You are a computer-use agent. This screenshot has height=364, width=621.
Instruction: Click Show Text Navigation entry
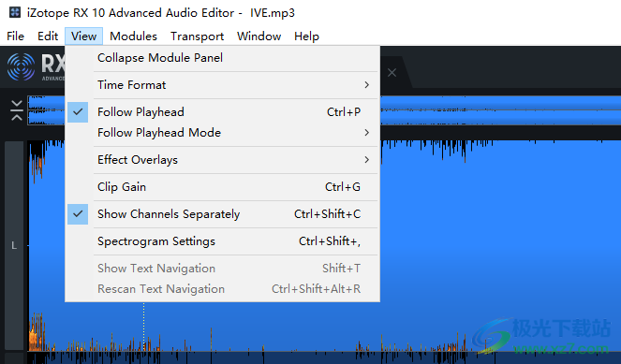pyautogui.click(x=222, y=269)
